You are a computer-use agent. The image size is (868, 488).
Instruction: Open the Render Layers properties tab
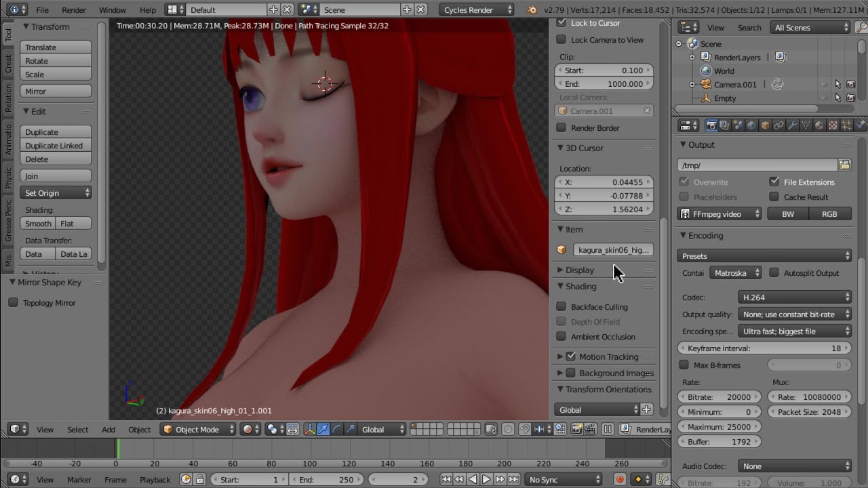(x=724, y=125)
